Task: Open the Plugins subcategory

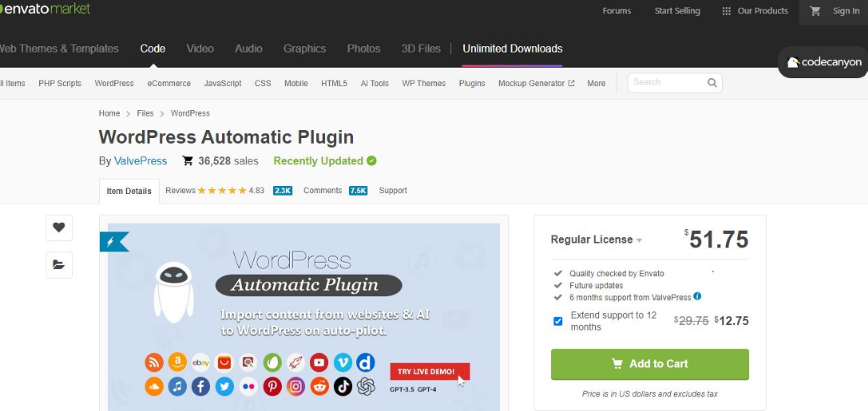Action: [472, 84]
